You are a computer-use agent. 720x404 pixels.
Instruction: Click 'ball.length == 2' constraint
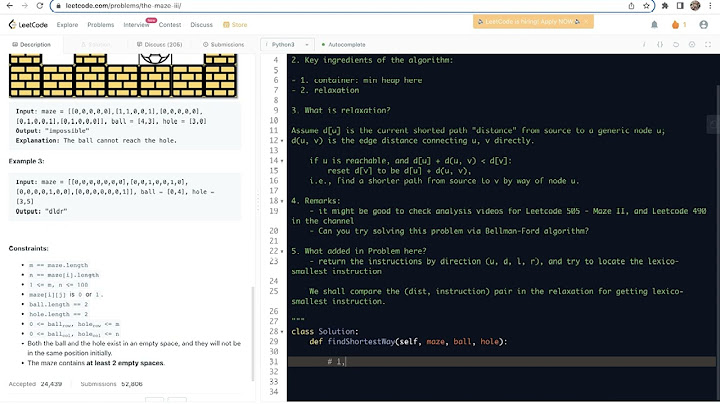(58, 304)
